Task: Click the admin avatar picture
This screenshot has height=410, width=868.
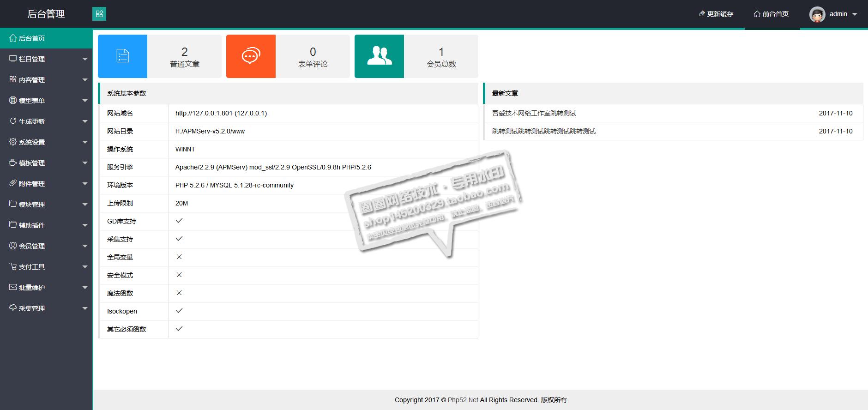Action: tap(817, 14)
